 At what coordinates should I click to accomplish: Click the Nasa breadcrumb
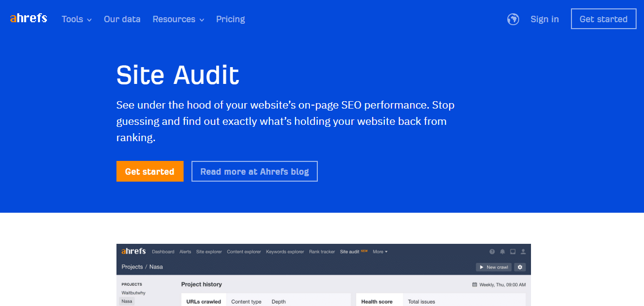pyautogui.click(x=156, y=267)
